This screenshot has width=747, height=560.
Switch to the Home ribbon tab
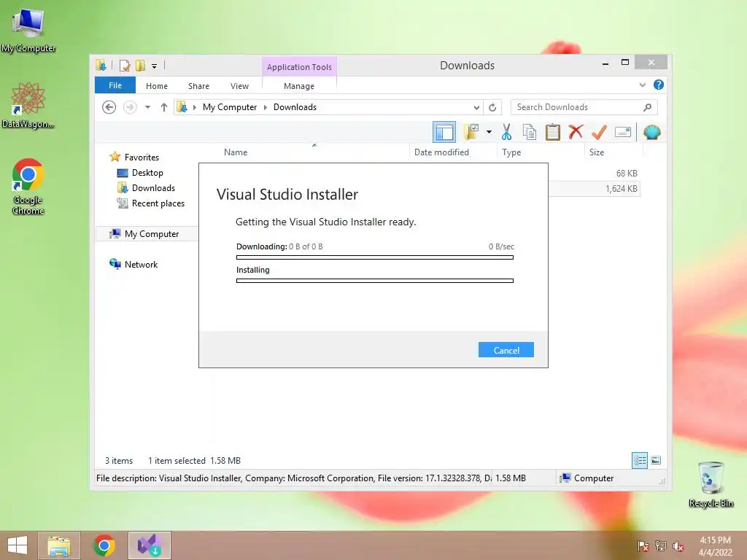click(156, 86)
